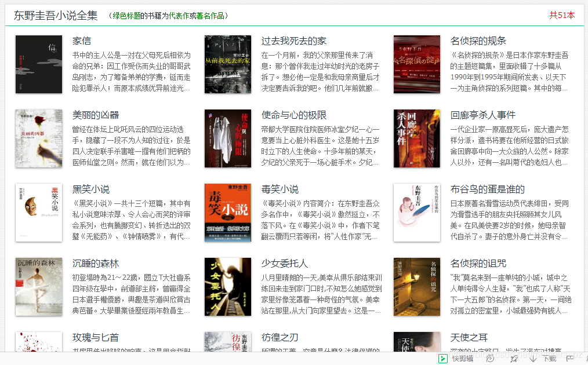Click the 少女委托人 book cover

(228, 287)
